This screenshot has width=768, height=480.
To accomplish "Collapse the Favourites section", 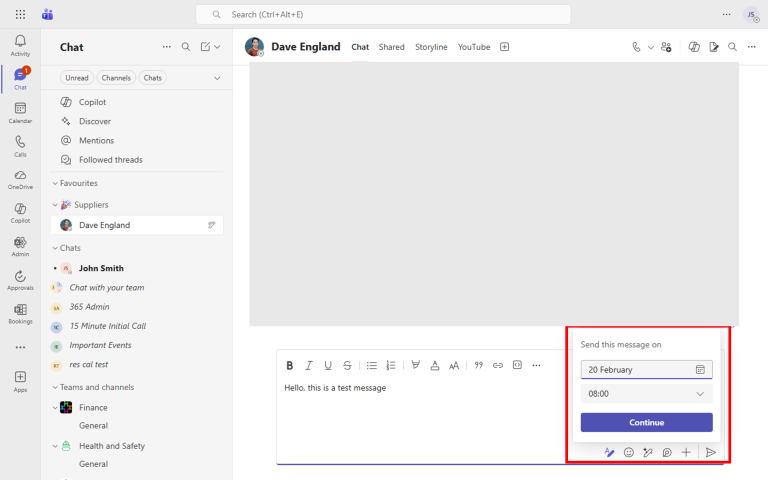I will click(x=56, y=183).
